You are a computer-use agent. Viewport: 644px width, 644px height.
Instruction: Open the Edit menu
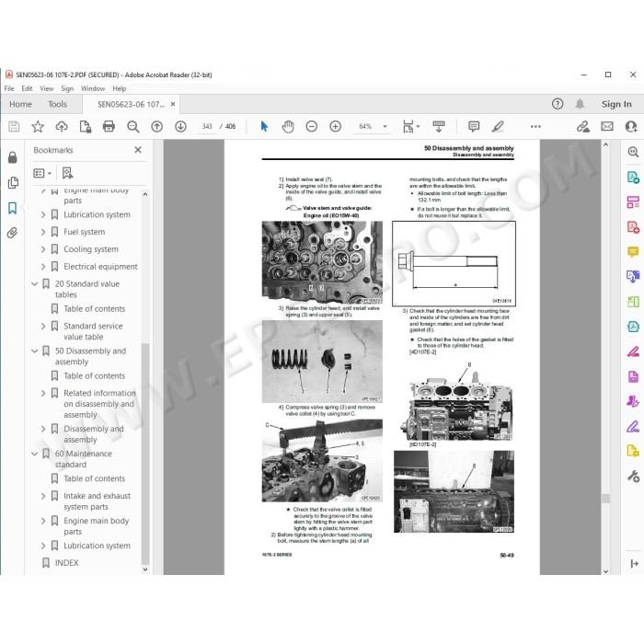click(x=27, y=88)
